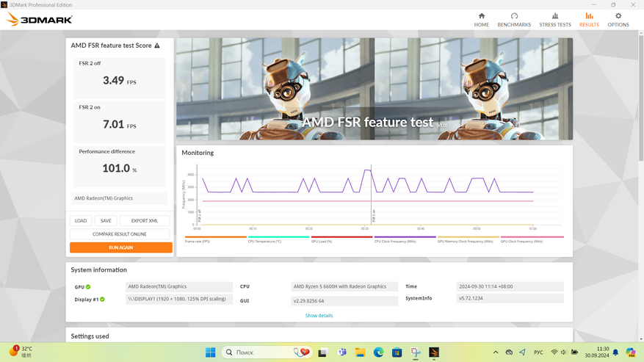Screen dimensions: 644x362
Task: Click Display #1 green check icon
Action: [x=102, y=299]
